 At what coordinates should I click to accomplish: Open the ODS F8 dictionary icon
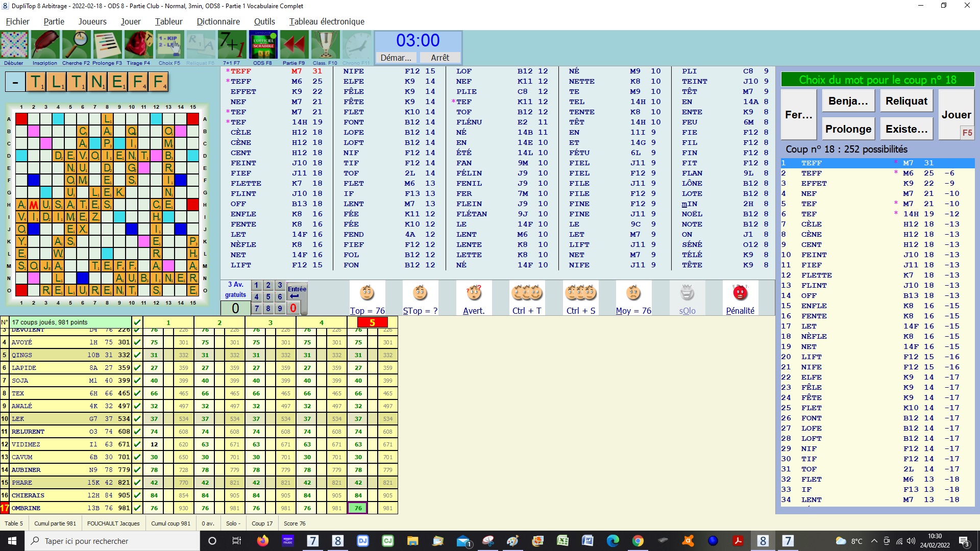pyautogui.click(x=263, y=45)
